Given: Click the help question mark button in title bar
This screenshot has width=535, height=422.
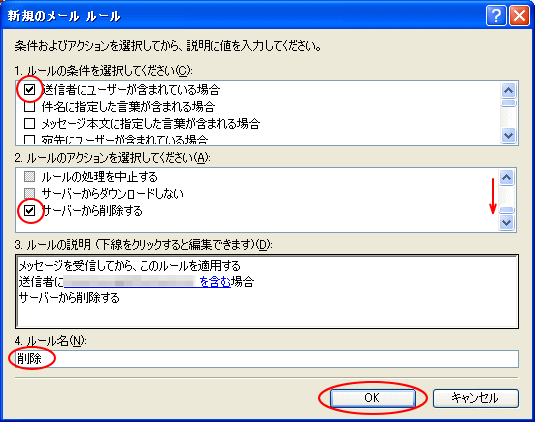Looking at the screenshot, I should tap(496, 16).
